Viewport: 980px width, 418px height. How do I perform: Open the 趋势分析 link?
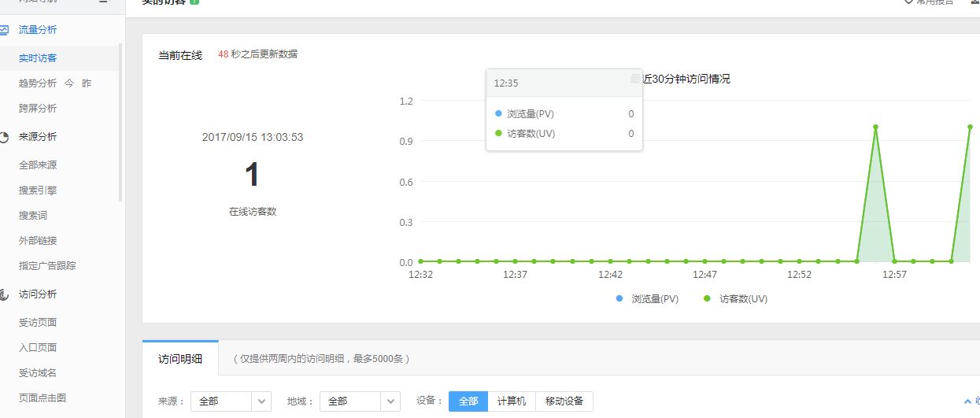(38, 83)
